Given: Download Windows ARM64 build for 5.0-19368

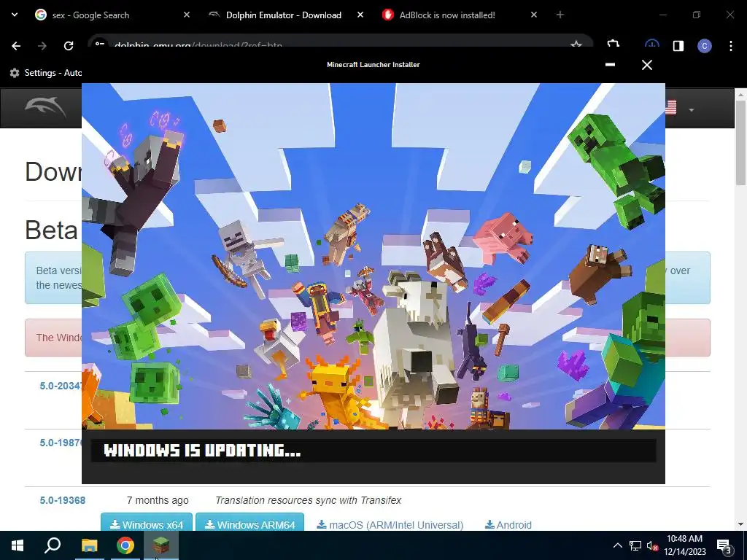Looking at the screenshot, I should 249,523.
